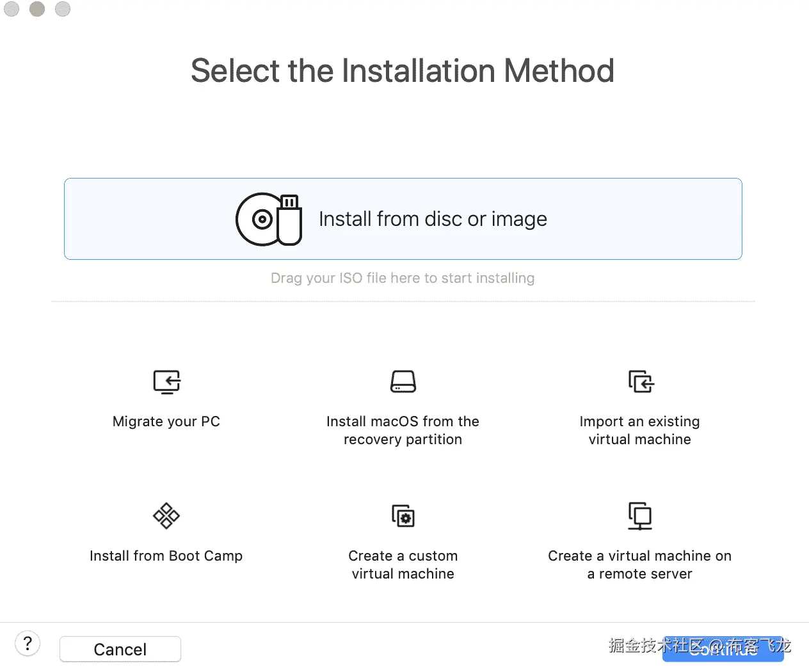This screenshot has width=809, height=672.
Task: Close the installation assistant window
Action: [12, 9]
